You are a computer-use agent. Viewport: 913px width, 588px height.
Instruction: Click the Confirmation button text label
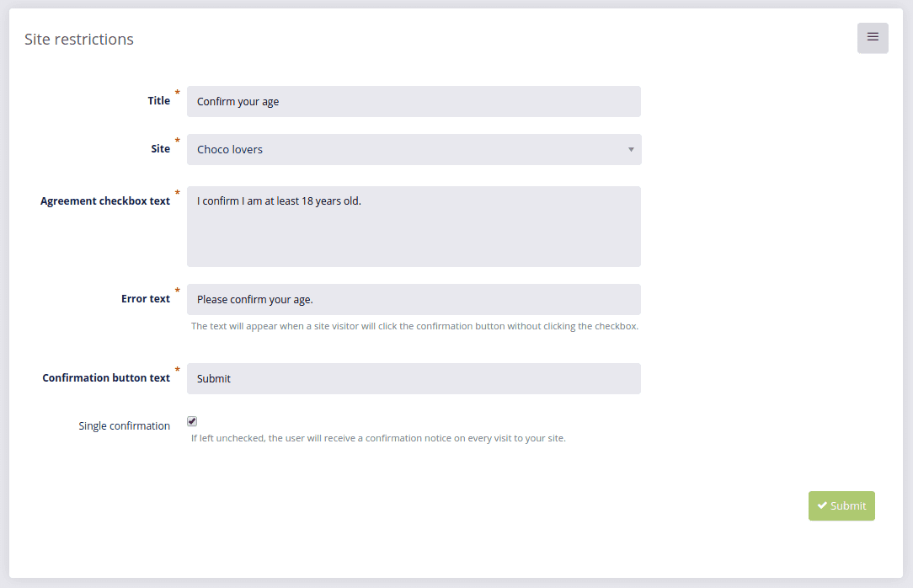click(x=106, y=378)
